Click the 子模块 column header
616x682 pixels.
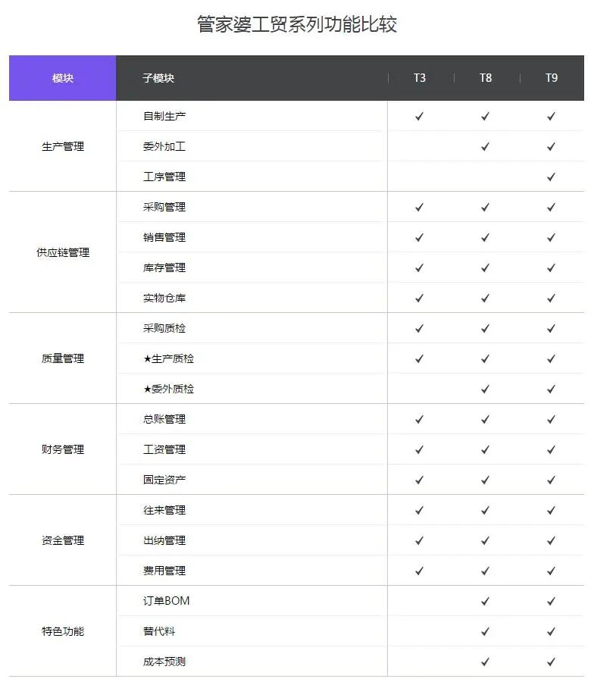pos(158,78)
